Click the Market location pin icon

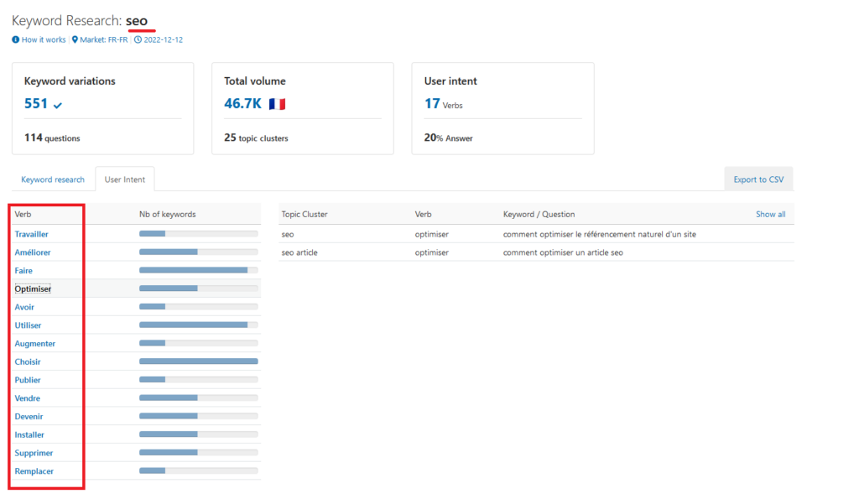click(75, 39)
